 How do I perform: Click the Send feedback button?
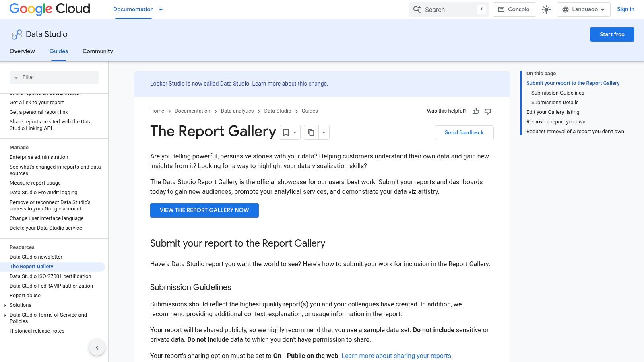pos(464,132)
